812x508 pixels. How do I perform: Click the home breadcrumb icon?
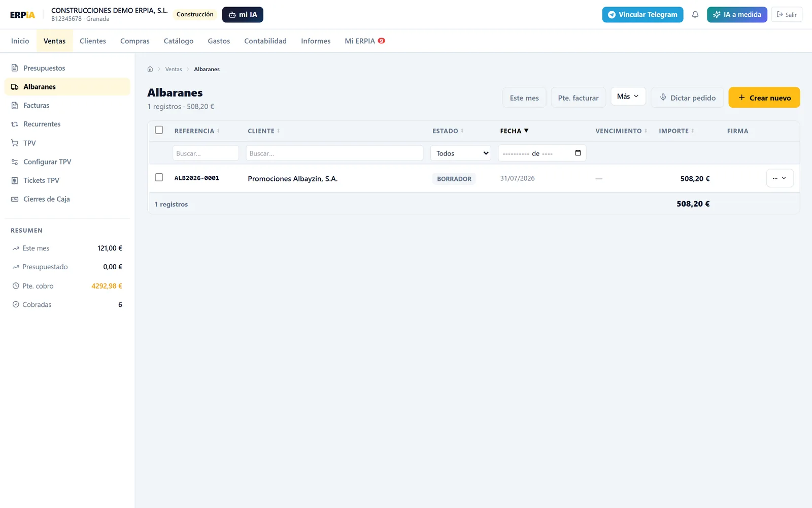[x=150, y=69]
